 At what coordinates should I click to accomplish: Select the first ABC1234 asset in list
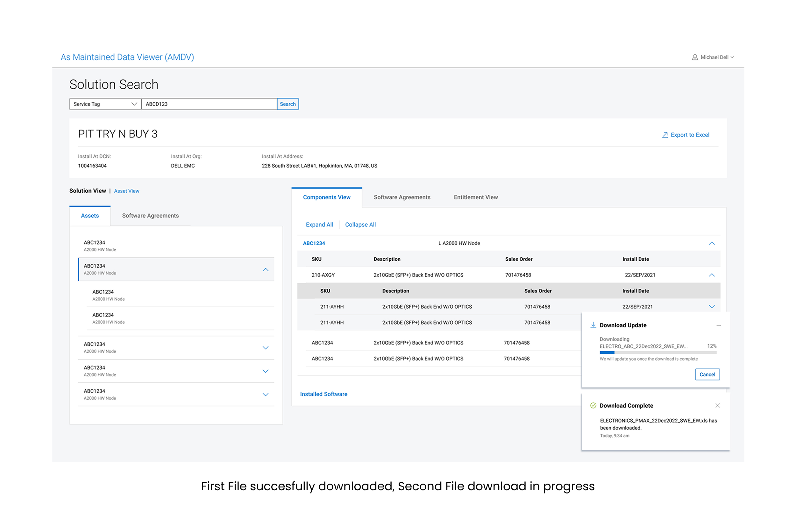176,246
